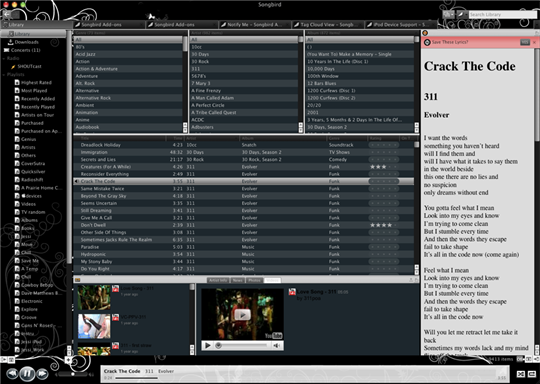Open the Artists on Tour playlist icon
540x384 pixels.
click(17, 115)
